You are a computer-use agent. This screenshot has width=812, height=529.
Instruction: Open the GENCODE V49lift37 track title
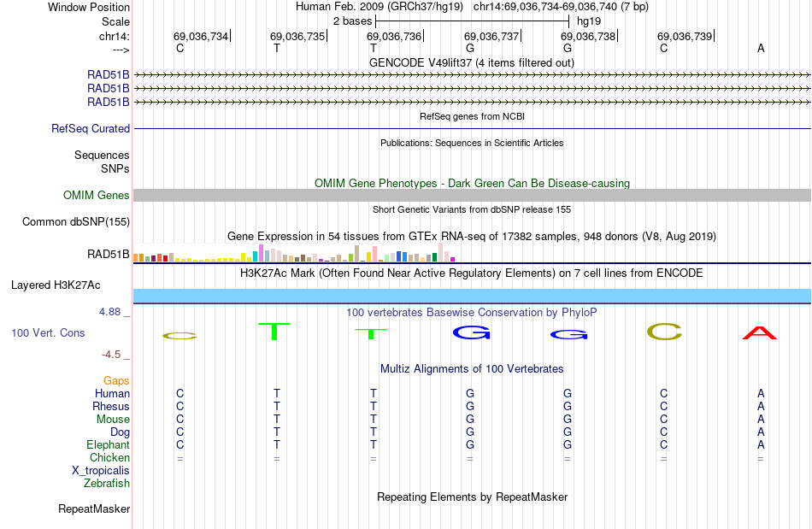[471, 62]
